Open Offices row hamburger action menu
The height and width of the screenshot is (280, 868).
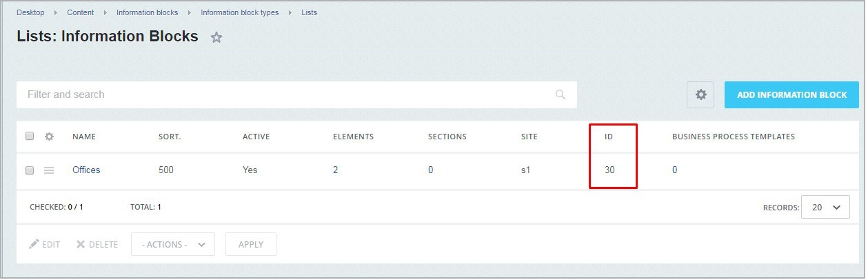click(x=49, y=170)
